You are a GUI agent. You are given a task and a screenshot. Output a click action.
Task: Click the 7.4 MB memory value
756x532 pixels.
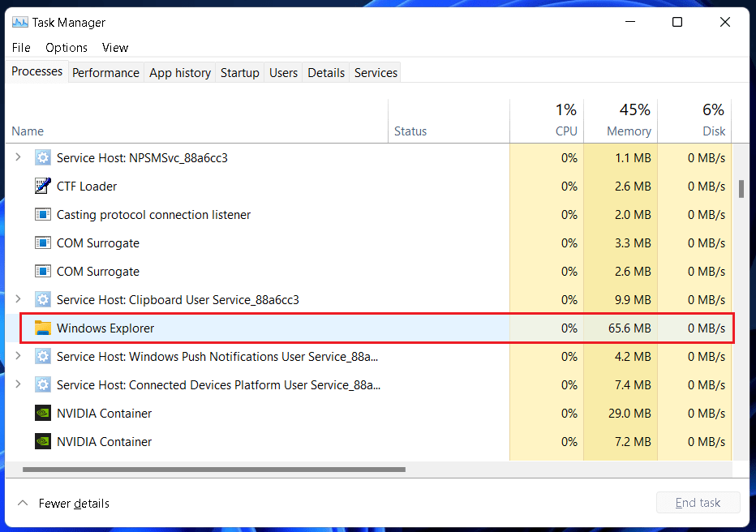tap(633, 385)
